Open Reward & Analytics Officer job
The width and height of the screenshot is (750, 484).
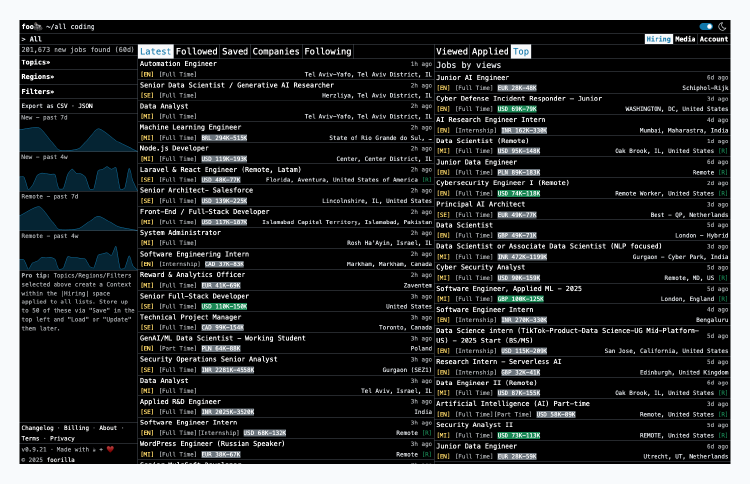[x=192, y=275]
